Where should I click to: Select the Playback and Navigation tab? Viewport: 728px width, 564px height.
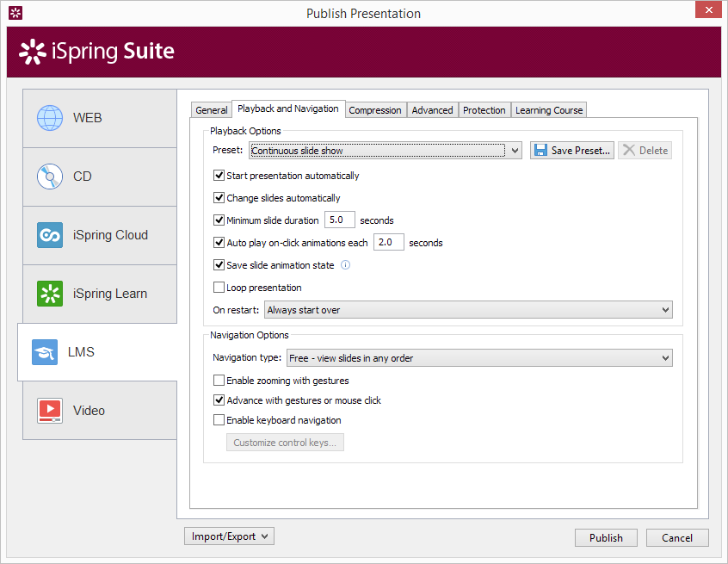point(288,108)
